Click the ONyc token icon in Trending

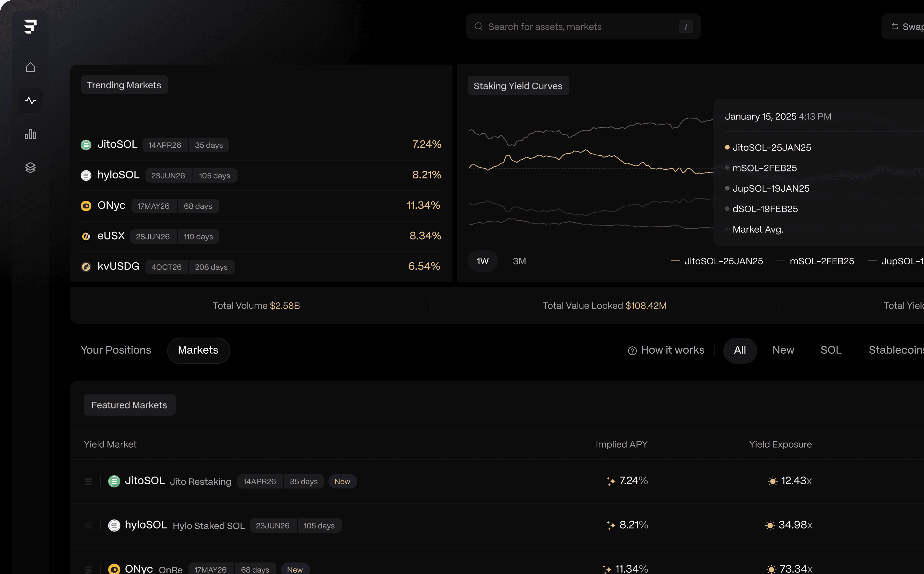pos(86,206)
